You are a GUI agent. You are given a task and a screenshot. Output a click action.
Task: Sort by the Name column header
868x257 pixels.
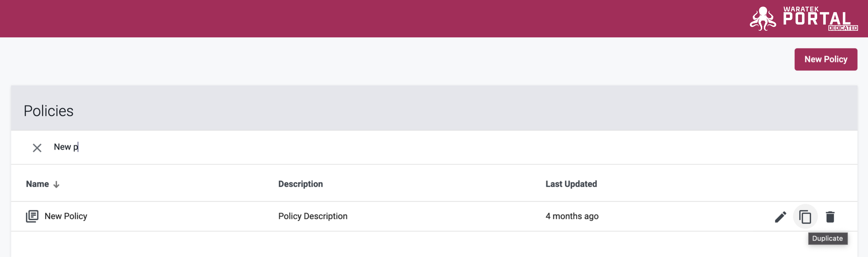pyautogui.click(x=37, y=184)
